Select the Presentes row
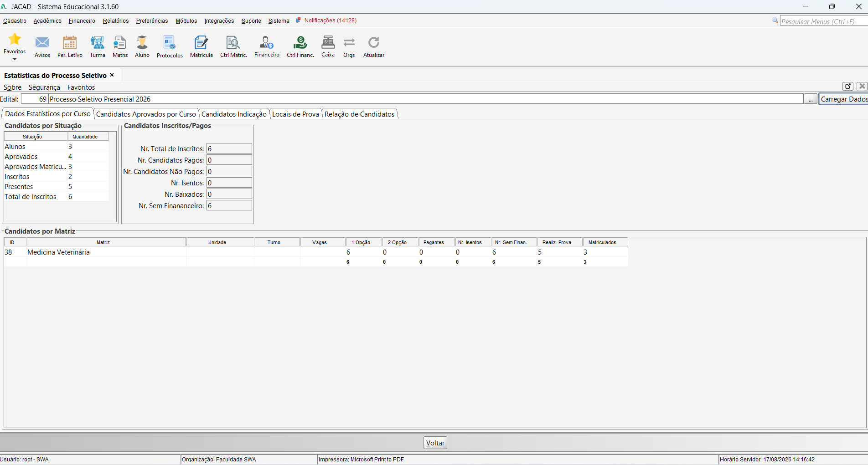Screen dimensions: 868x465 click(57, 187)
